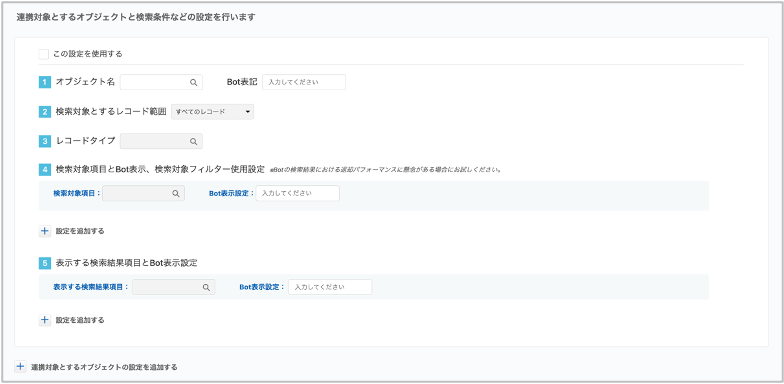Click plus icon for 連携対象とするオブジェクトの設定を追加する
Viewport: 784px width, 384px height.
(x=20, y=366)
